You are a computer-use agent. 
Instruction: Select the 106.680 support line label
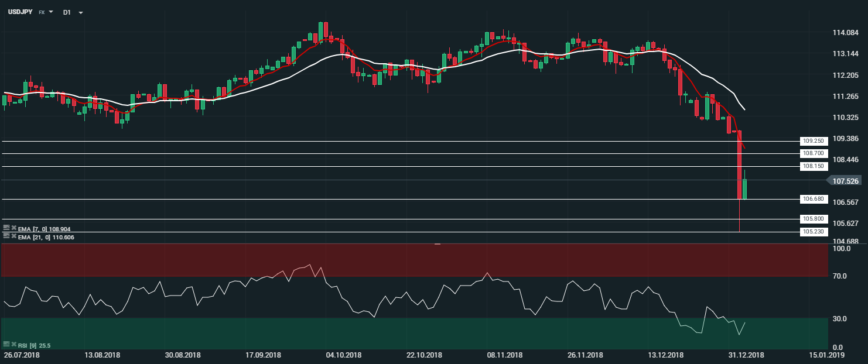point(813,199)
